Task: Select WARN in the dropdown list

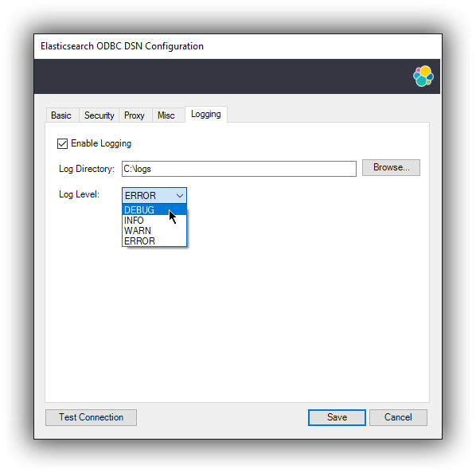Action: click(154, 231)
